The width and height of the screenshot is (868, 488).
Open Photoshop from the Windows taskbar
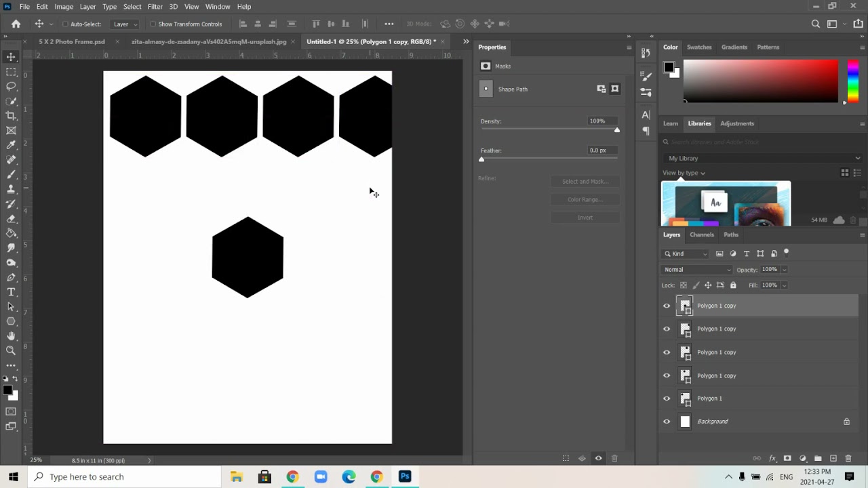405,476
